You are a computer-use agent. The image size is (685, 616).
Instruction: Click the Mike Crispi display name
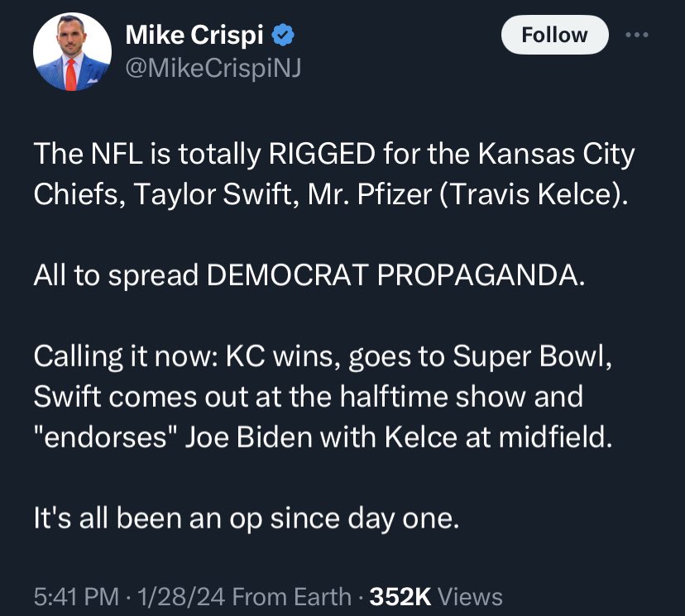tap(194, 36)
